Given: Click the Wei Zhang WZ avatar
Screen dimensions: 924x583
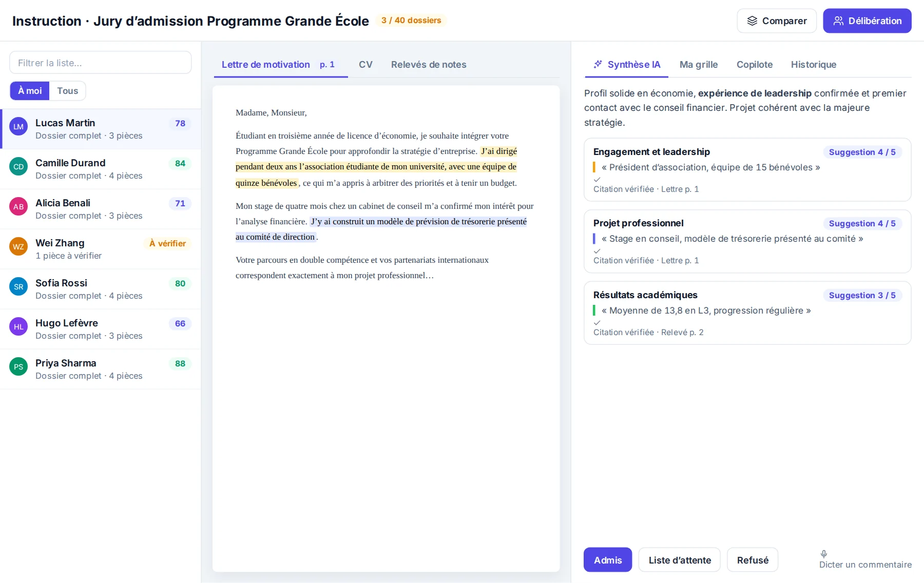Looking at the screenshot, I should click(18, 246).
